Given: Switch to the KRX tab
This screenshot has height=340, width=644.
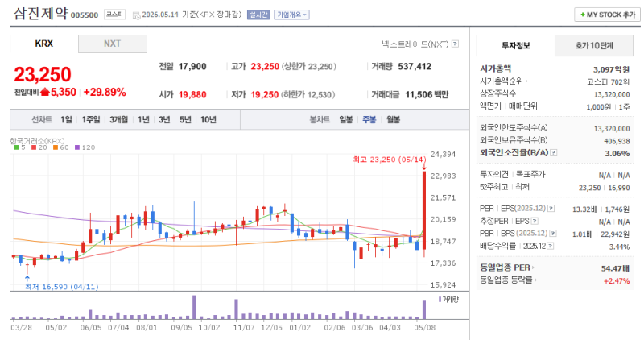Looking at the screenshot, I should click(44, 44).
